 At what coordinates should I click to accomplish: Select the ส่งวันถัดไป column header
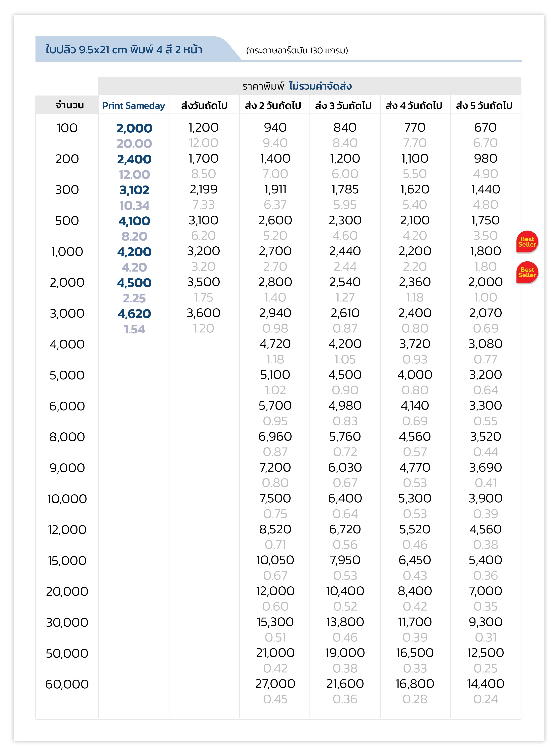pos(204,105)
